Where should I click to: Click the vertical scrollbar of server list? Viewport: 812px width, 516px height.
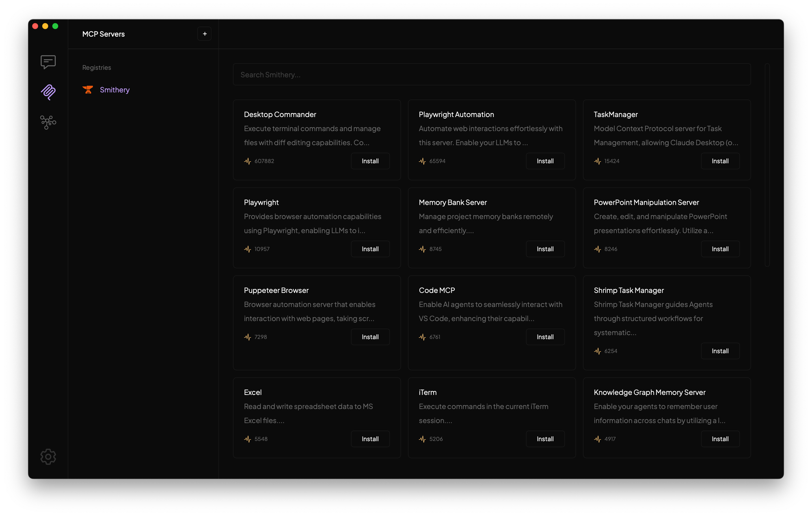click(767, 165)
